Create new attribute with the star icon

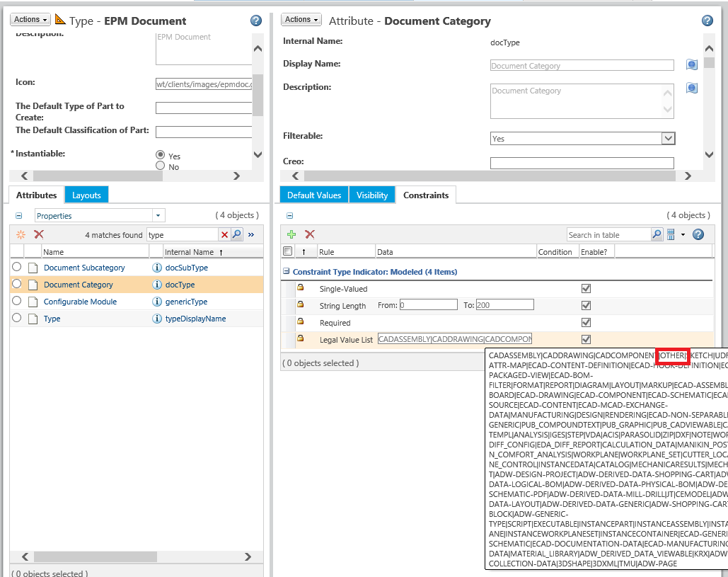point(21,234)
